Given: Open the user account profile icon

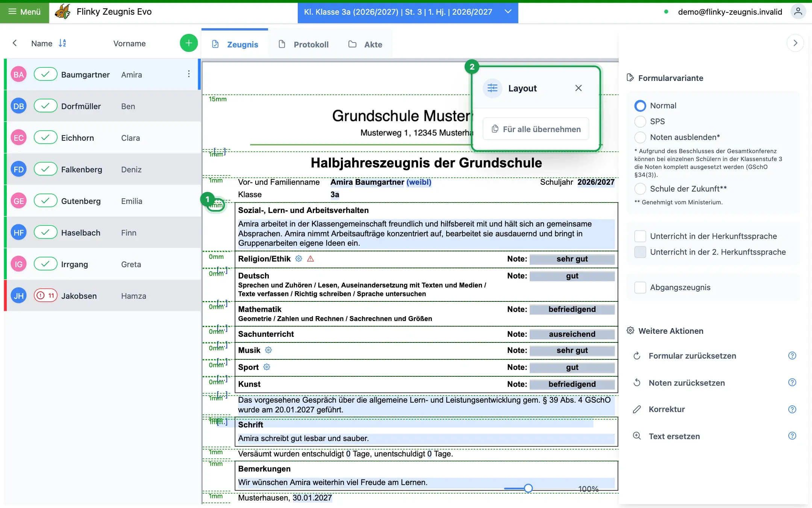Looking at the screenshot, I should tap(798, 12).
